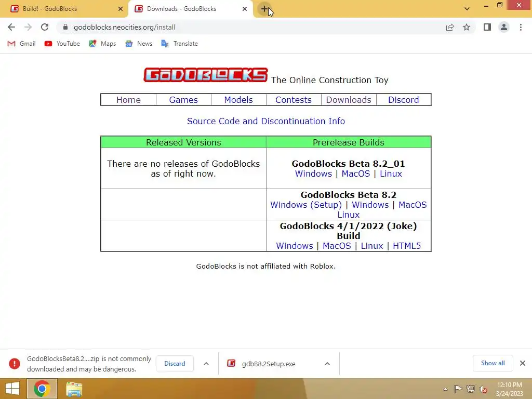
Task: Download Beta 8.2_01 for Linux
Action: pyautogui.click(x=391, y=174)
